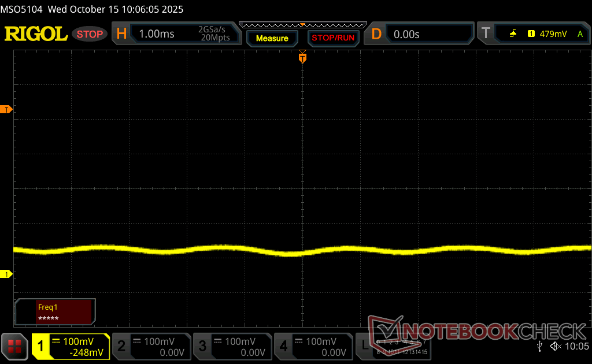Screen dimensions: 592x364
Task: Click the muted speaker sound icon
Action: pyautogui.click(x=556, y=346)
